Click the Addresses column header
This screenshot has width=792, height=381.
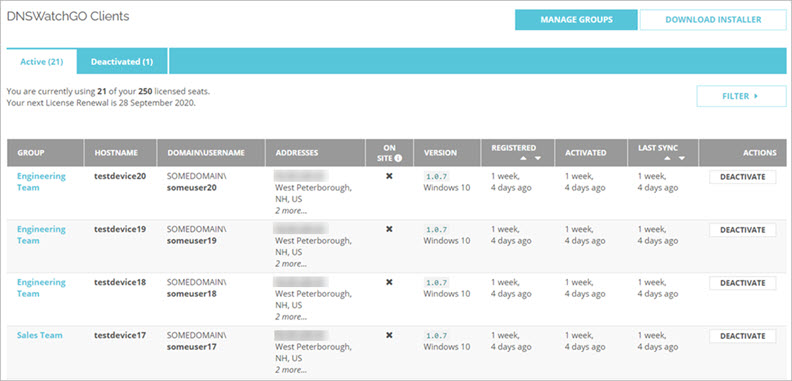coord(316,153)
